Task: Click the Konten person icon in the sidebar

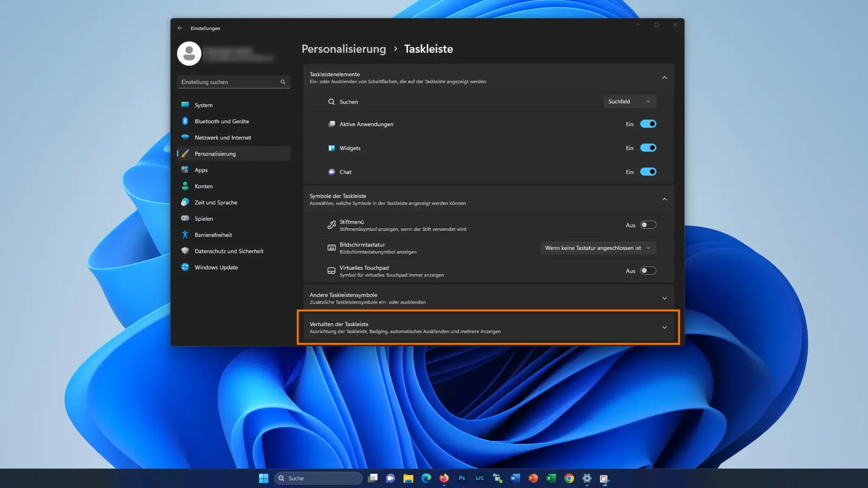Action: [x=185, y=186]
